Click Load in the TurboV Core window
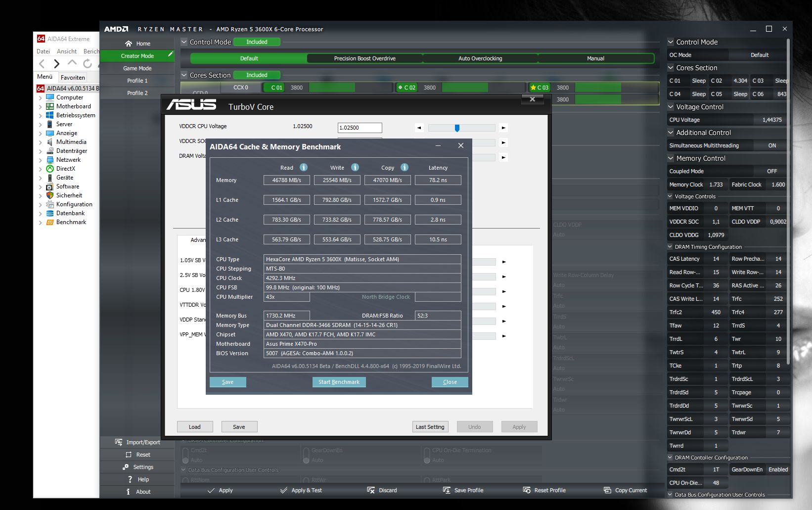Screen dimensions: 812x510 [x=195, y=427]
